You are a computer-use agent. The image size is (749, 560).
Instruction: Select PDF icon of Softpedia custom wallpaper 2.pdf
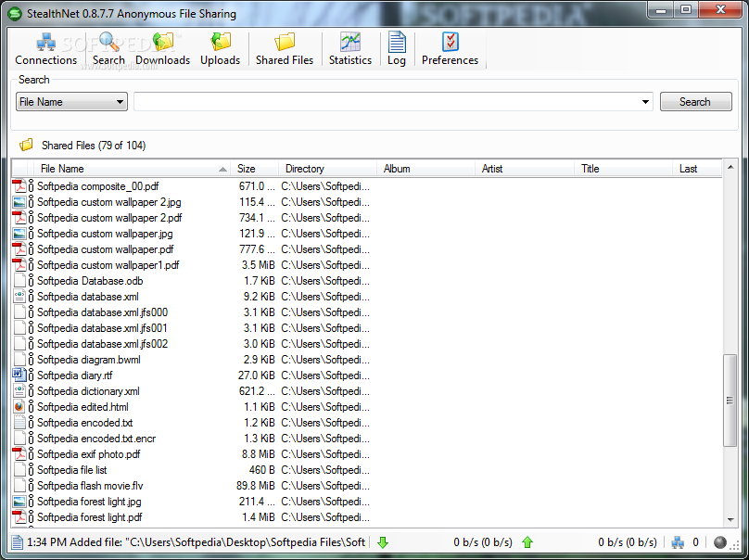[19, 217]
